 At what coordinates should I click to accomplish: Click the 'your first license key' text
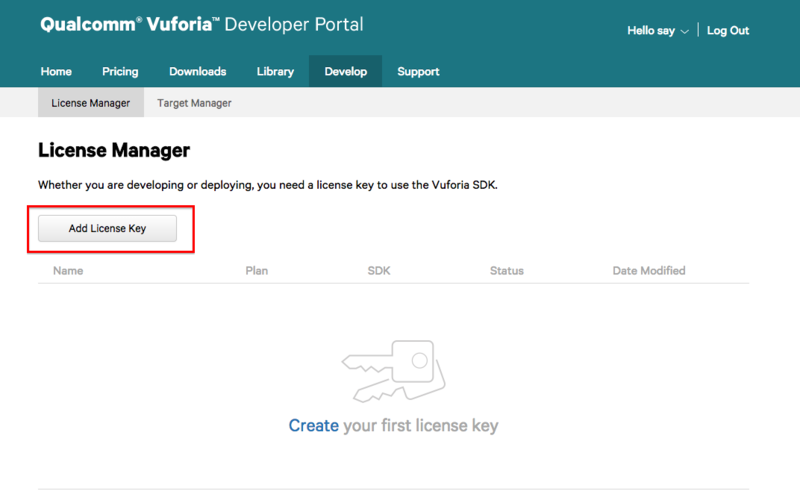tap(420, 425)
